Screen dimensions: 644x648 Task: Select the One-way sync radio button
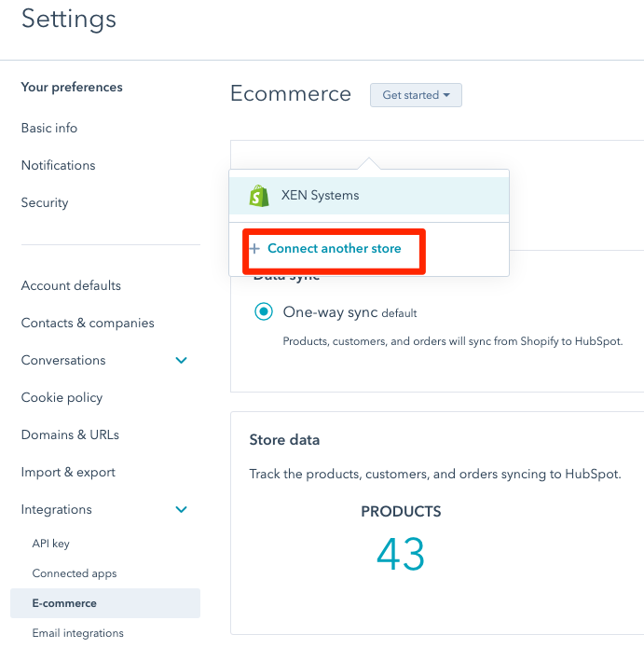coord(264,312)
